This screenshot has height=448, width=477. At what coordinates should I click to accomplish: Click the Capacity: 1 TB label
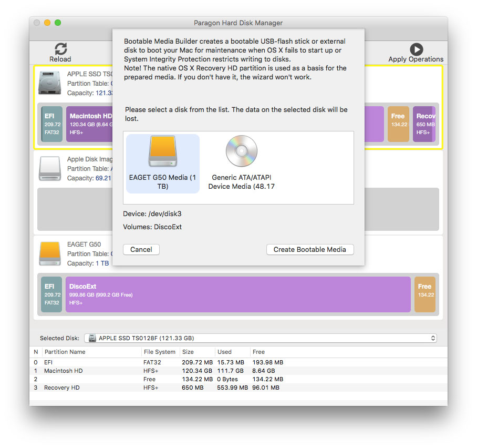pos(88,263)
